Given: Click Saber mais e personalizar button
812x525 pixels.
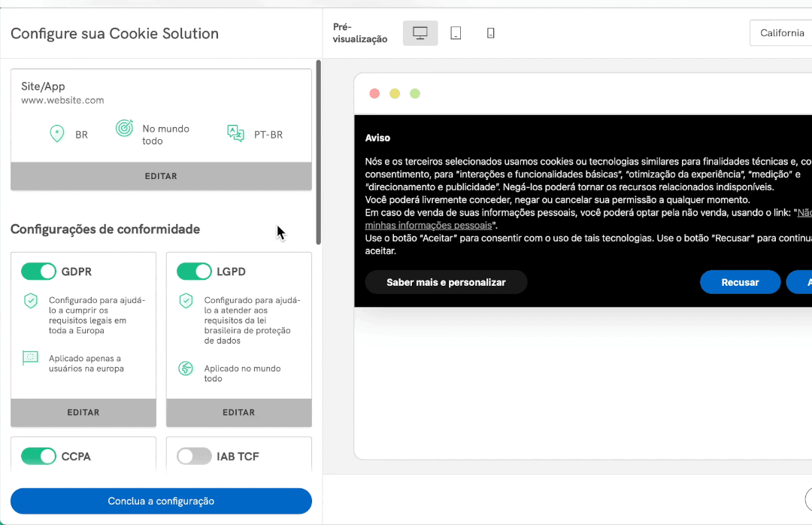Looking at the screenshot, I should pos(446,282).
